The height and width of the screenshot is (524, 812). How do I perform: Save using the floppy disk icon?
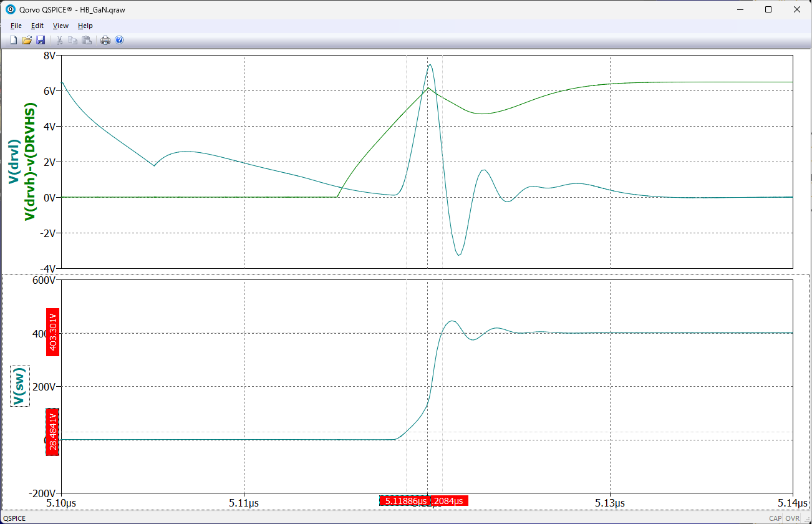(x=41, y=40)
